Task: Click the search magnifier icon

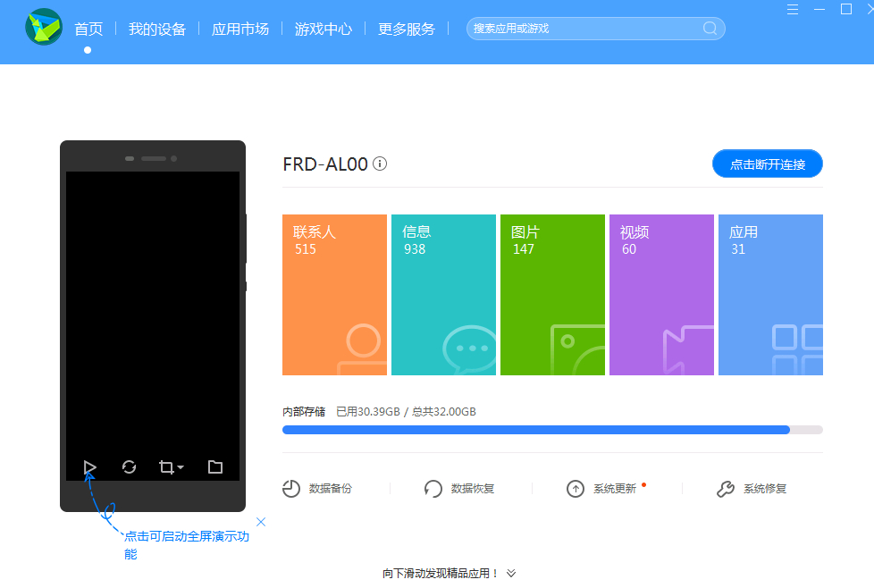Action: (x=710, y=29)
